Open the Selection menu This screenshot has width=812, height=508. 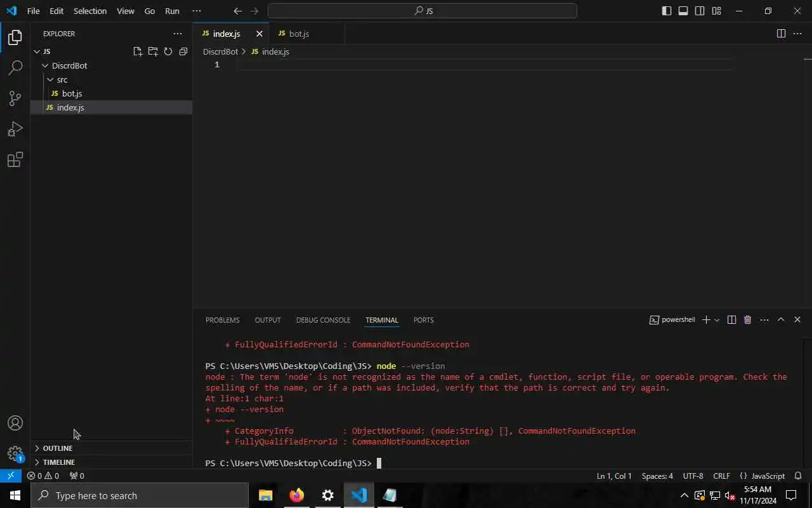tap(90, 11)
